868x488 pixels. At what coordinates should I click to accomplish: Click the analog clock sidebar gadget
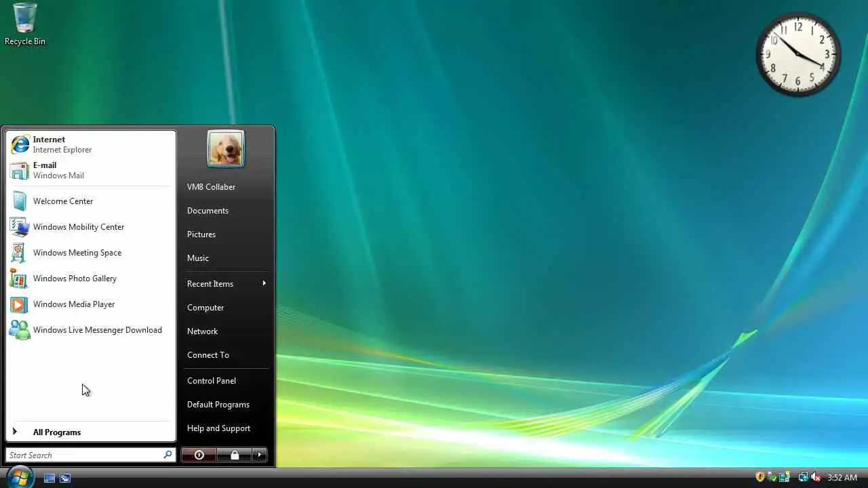pos(798,54)
